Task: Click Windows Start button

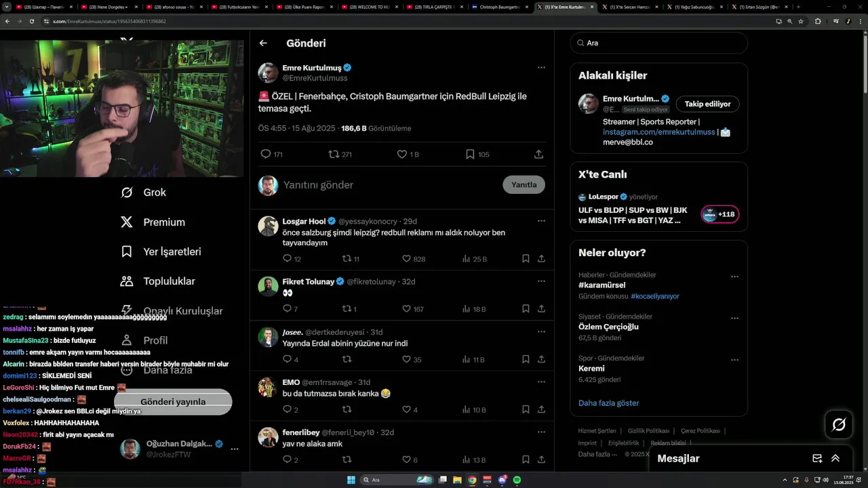Action: (351, 480)
